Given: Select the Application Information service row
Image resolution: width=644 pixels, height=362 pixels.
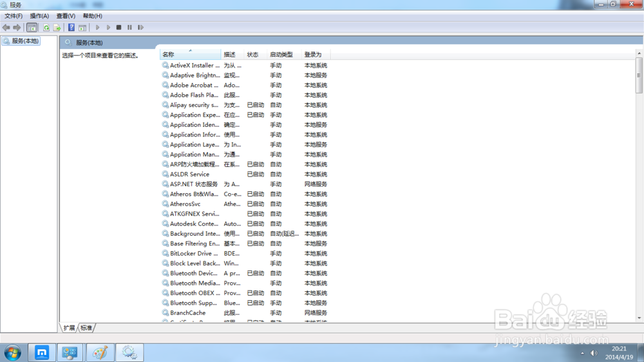Looking at the screenshot, I should [244, 135].
